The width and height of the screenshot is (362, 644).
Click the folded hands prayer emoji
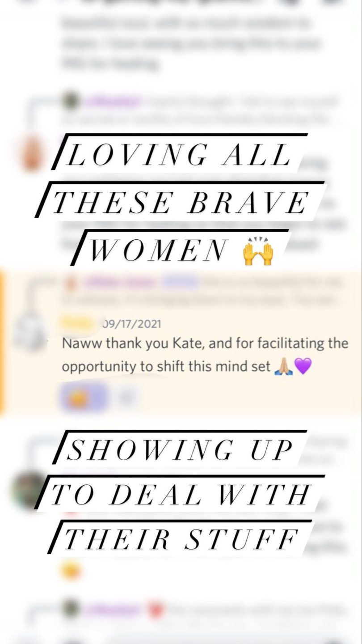tap(283, 367)
